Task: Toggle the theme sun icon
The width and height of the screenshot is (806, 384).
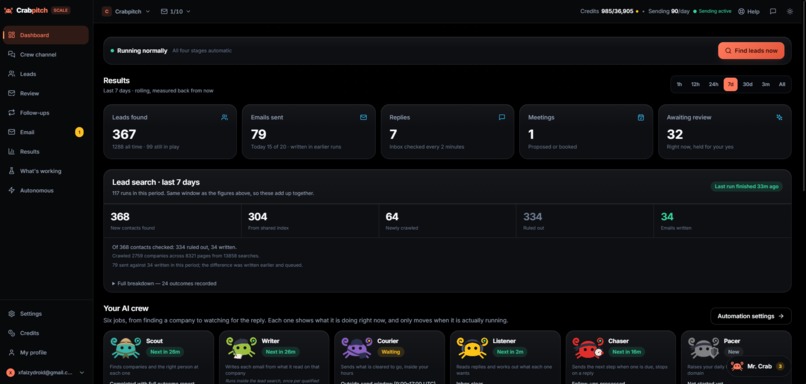Action: [x=790, y=11]
